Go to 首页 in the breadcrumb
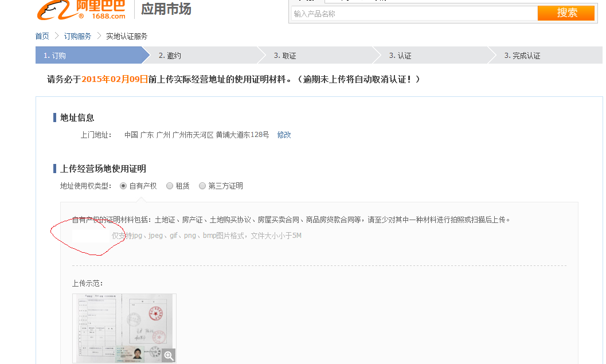The height and width of the screenshot is (364, 606). [42, 36]
